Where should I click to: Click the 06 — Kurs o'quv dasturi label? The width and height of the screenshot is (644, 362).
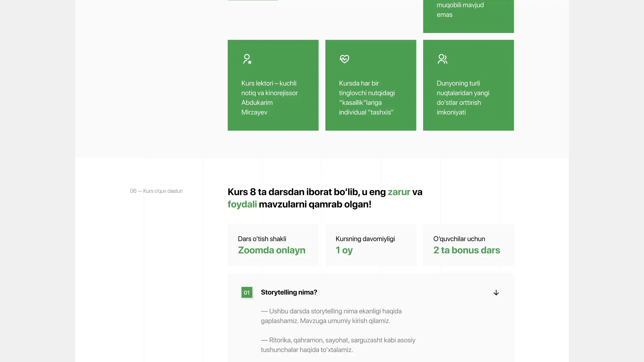click(156, 191)
